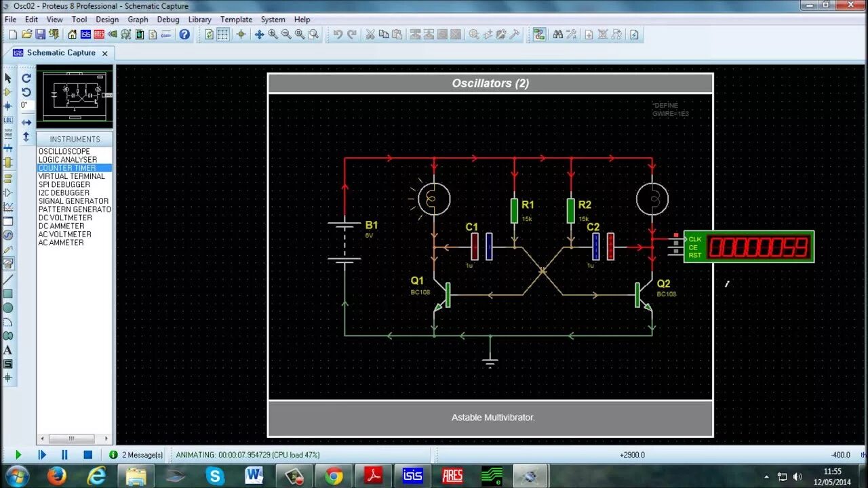Step the simulation frame by frame

pyautogui.click(x=41, y=455)
